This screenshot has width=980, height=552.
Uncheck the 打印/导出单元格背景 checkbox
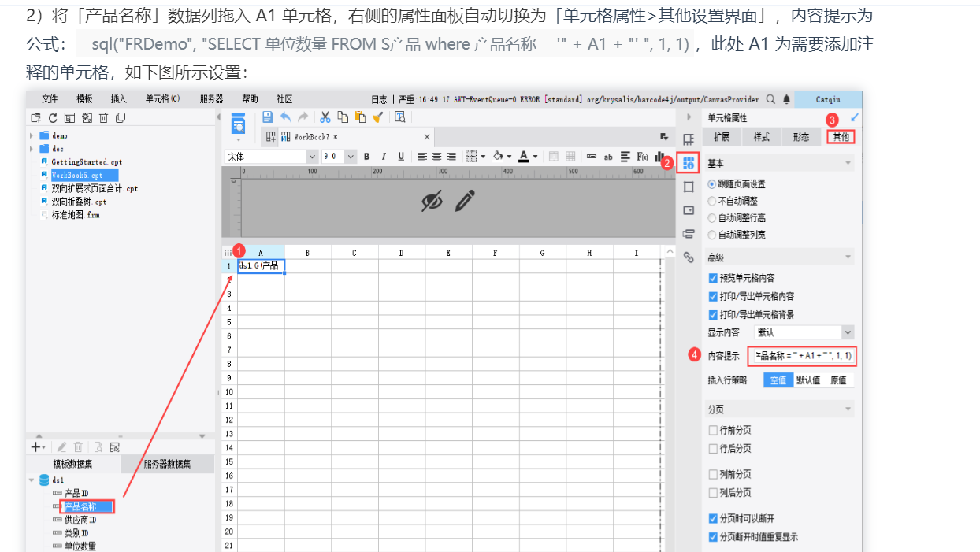[713, 314]
